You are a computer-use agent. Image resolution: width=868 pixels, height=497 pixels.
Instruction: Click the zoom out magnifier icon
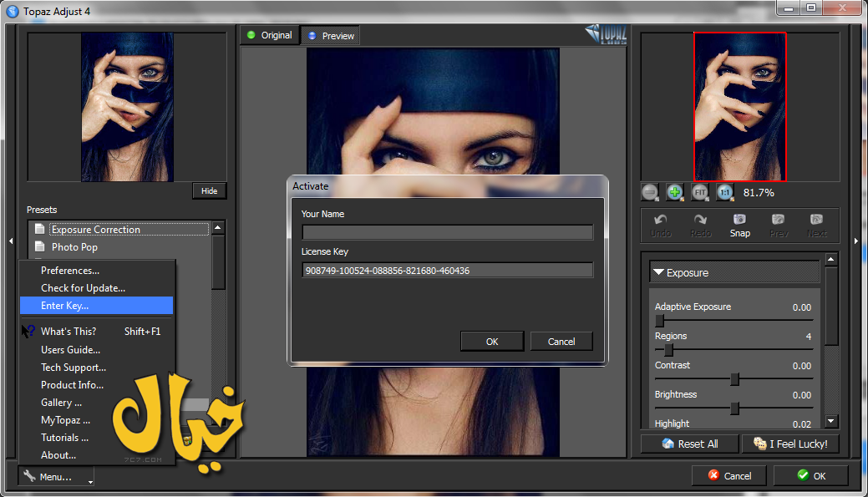pos(650,192)
